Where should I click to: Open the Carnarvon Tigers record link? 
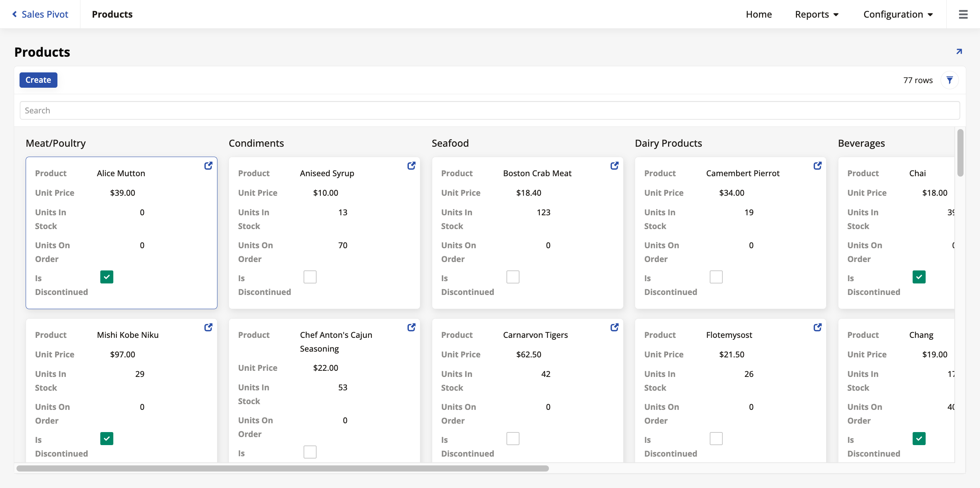[x=614, y=327]
